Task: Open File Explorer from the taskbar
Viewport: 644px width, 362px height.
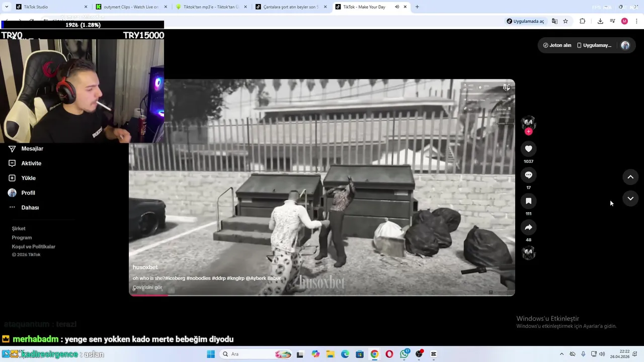Action: [x=330, y=354]
